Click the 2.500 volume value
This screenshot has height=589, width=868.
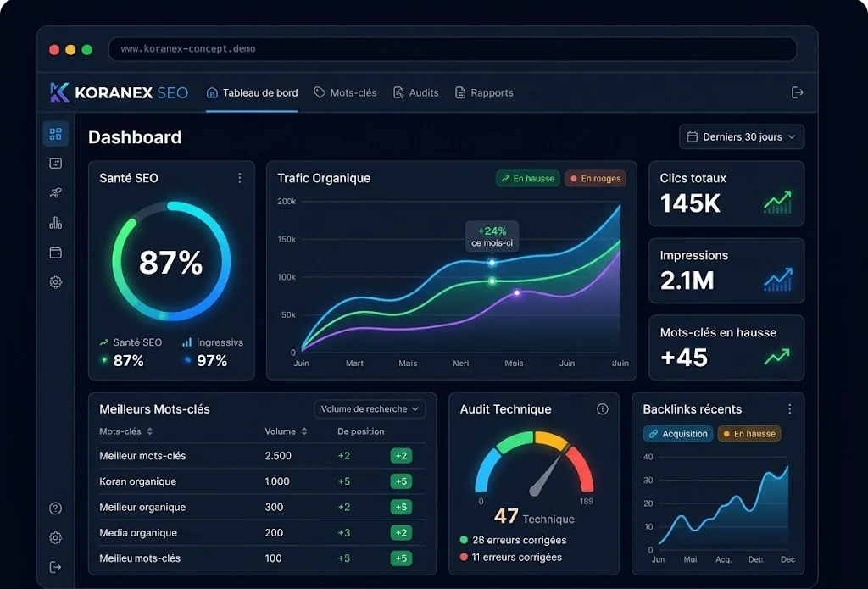[278, 456]
